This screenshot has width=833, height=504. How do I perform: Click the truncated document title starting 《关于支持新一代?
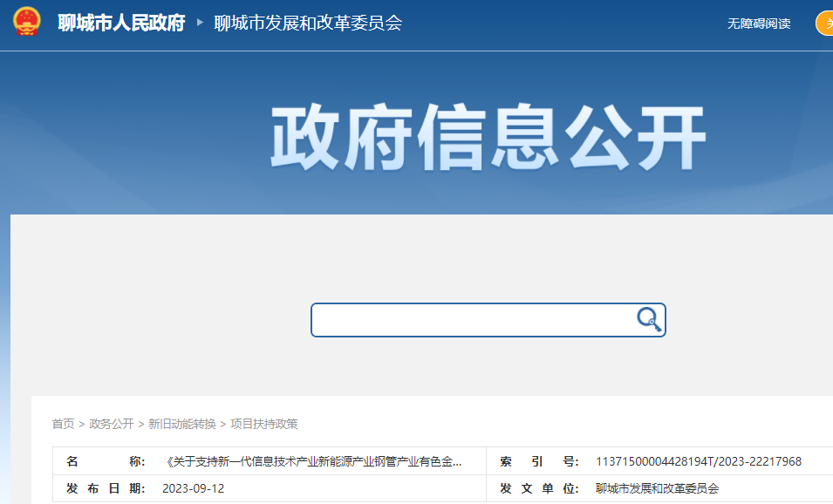(x=313, y=462)
